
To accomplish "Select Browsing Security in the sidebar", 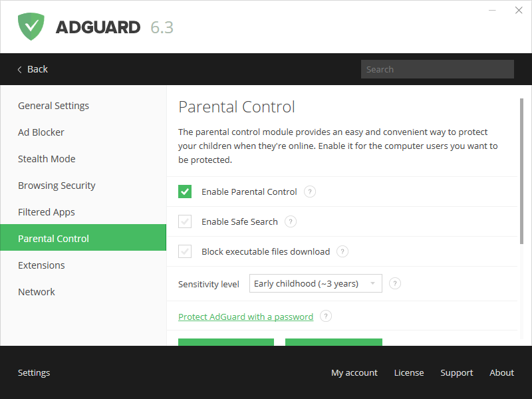I will coord(57,186).
